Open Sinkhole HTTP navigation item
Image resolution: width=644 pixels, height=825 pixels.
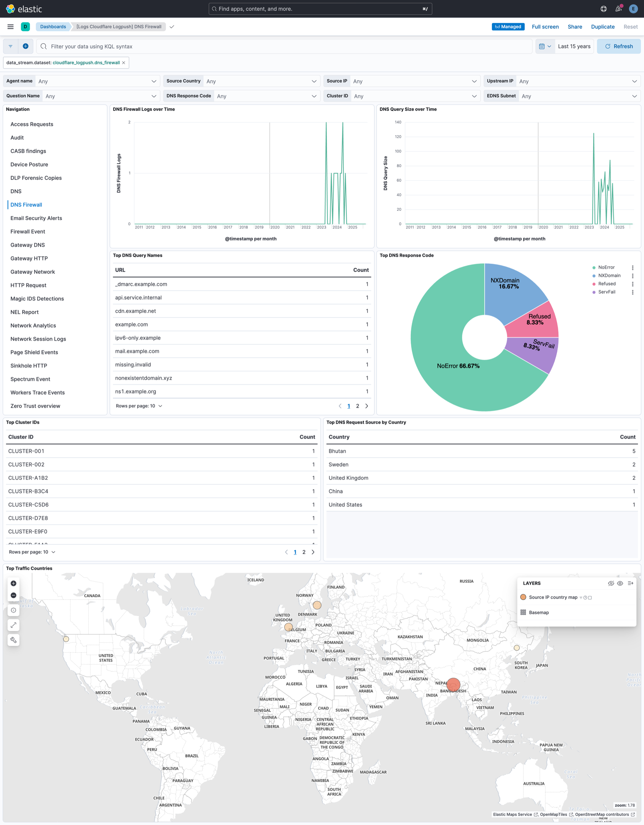[29, 366]
